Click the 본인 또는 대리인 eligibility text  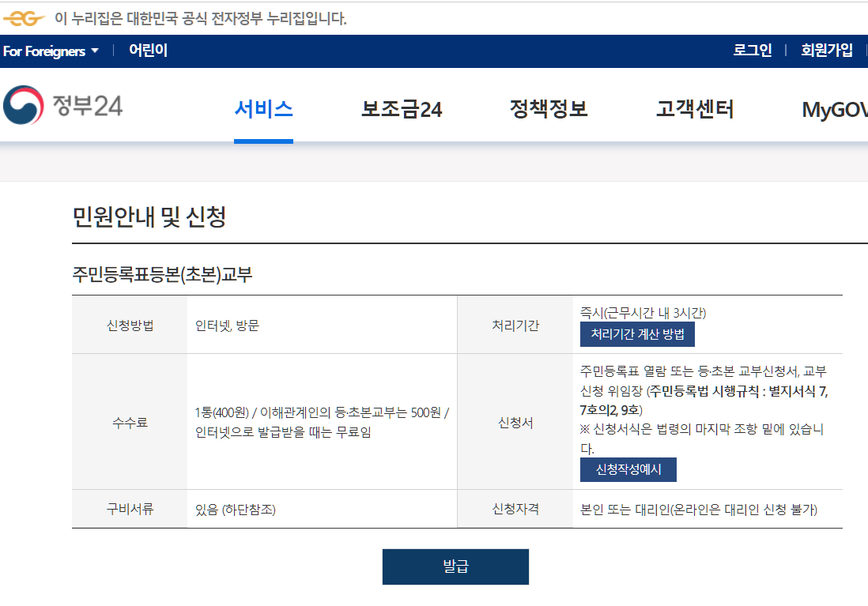699,509
